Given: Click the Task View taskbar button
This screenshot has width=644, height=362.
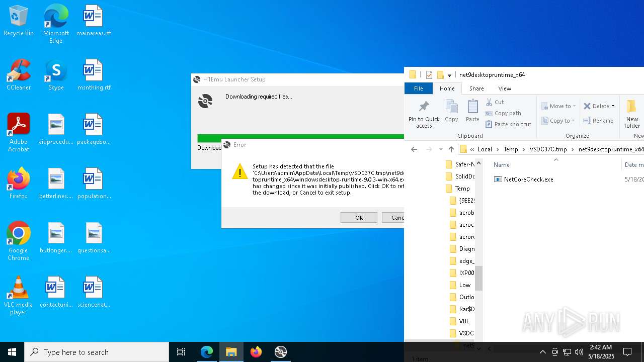Looking at the screenshot, I should pyautogui.click(x=181, y=352).
